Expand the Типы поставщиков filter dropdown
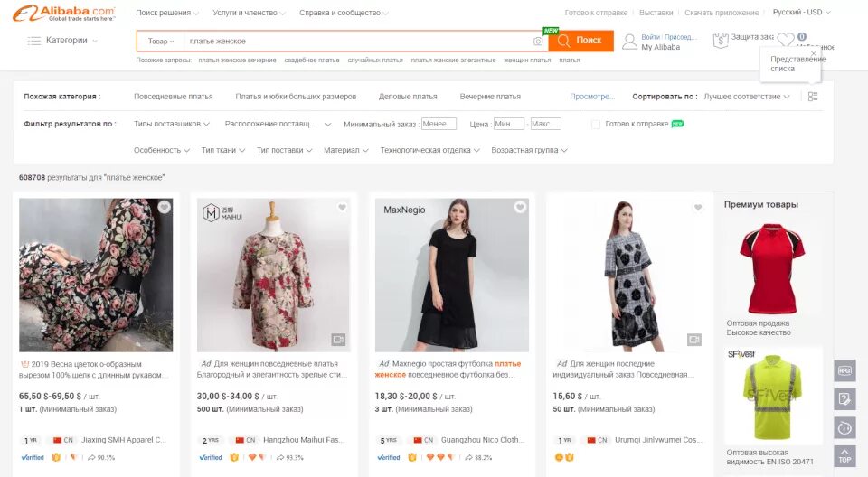Screen dimensions: 868x477 point(172,124)
